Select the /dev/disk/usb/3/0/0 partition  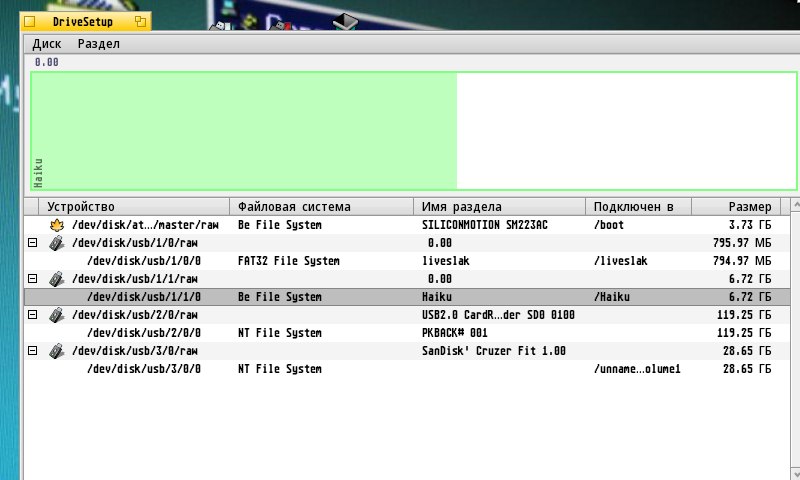(x=407, y=369)
